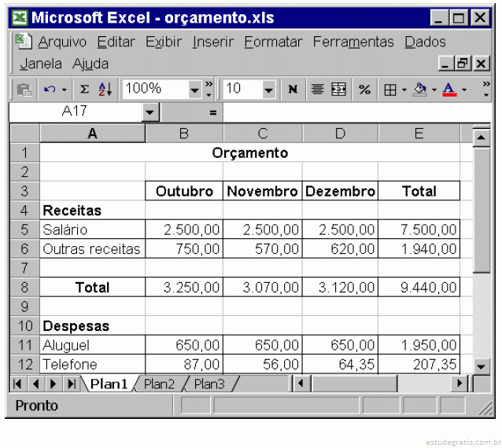Click the Merge and Center icon

338,90
